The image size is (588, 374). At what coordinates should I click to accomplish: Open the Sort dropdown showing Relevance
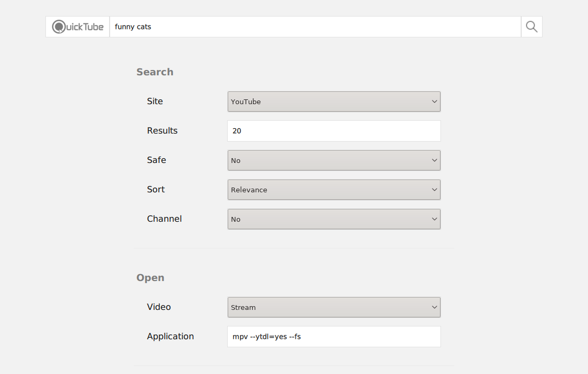coord(334,190)
